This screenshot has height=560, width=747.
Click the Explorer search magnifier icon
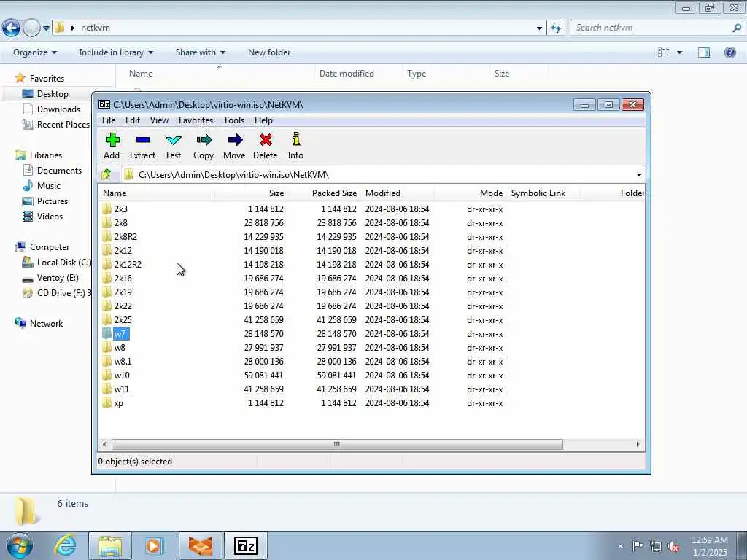[737, 28]
